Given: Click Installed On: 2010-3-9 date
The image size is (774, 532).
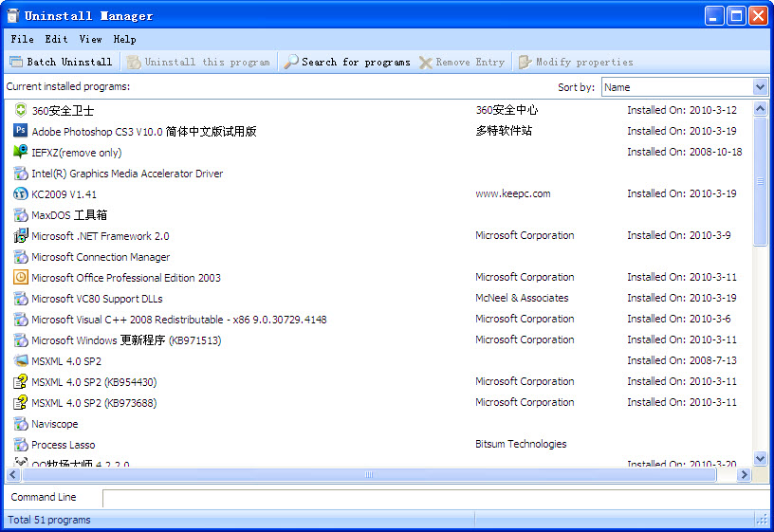Looking at the screenshot, I should point(679,235).
